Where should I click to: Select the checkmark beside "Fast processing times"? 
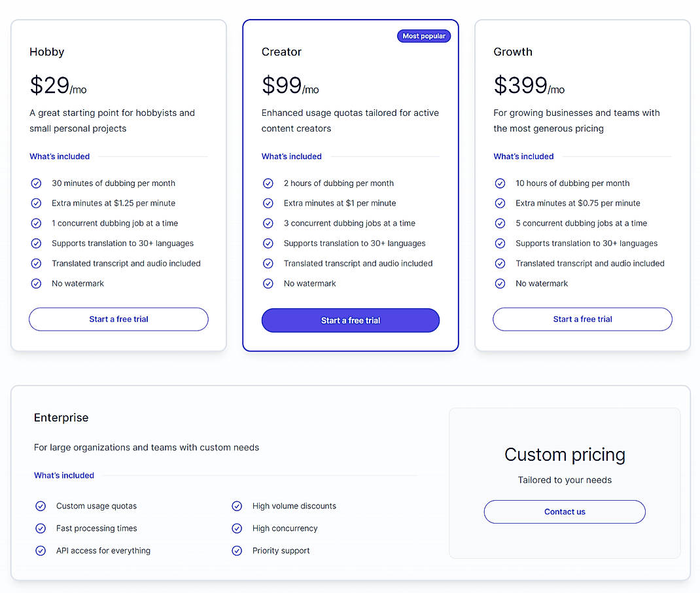(41, 528)
